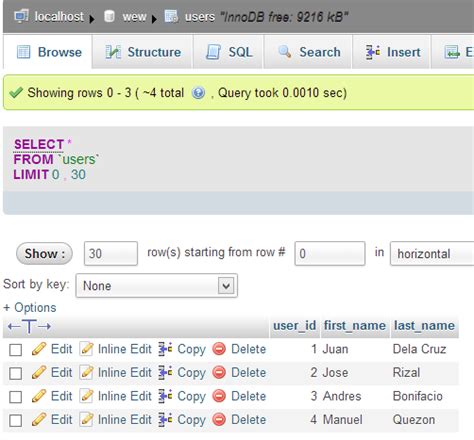Click the Copy icon for Jose row

click(x=165, y=372)
